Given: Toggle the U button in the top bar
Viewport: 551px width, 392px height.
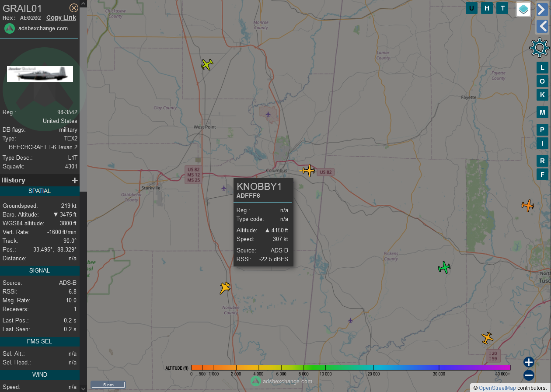Looking at the screenshot, I should [471, 8].
